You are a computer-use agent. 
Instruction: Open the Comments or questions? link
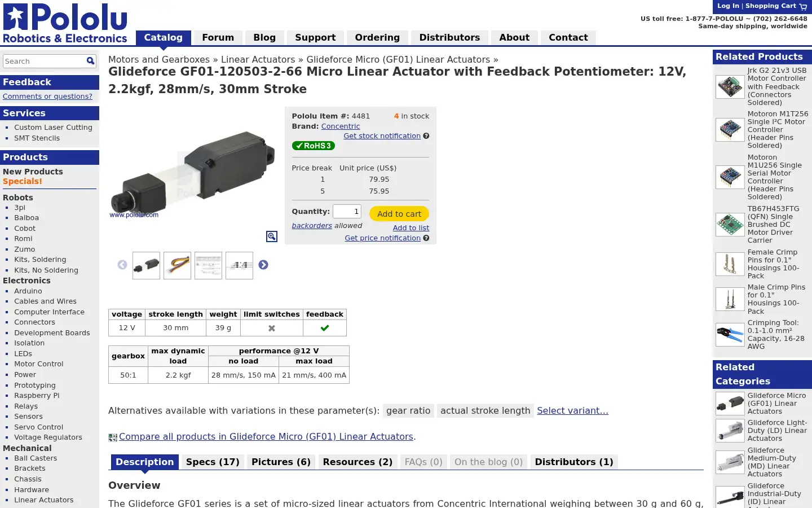(x=47, y=97)
